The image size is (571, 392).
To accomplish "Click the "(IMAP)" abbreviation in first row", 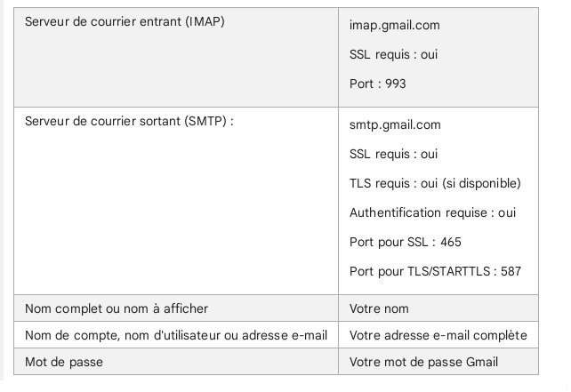I will click(x=205, y=21).
